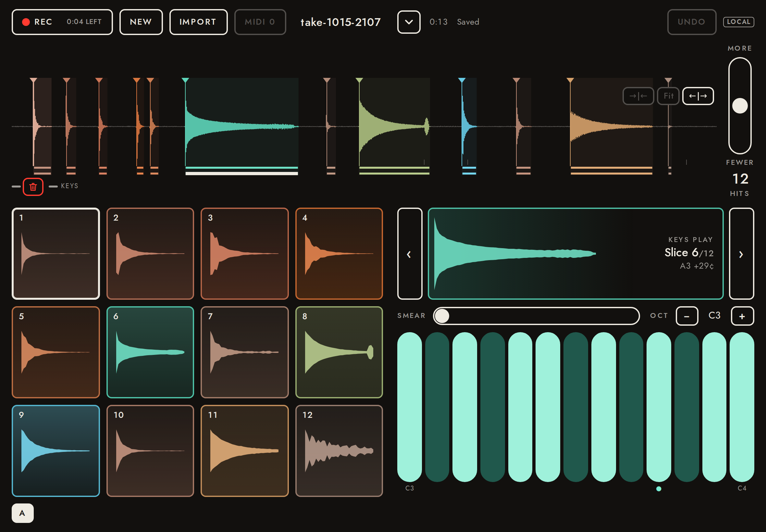This screenshot has height=532, width=766.
Task: Click the IMPORT button
Action: click(198, 22)
